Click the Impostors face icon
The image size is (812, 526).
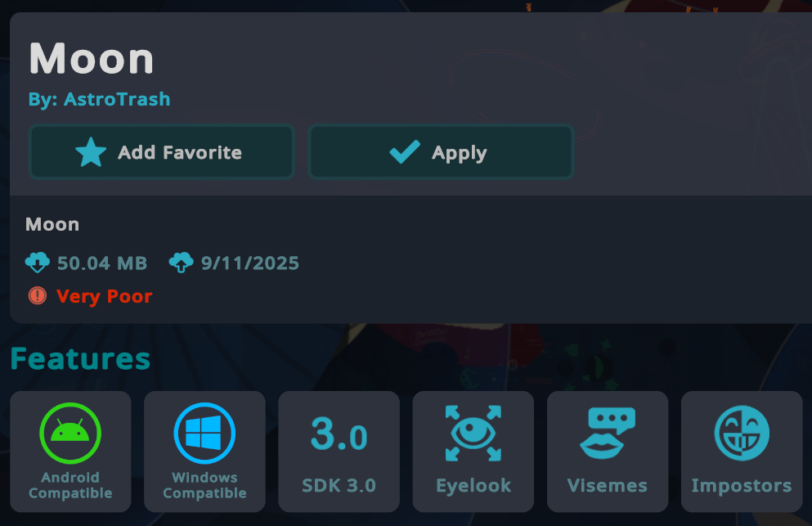click(742, 434)
